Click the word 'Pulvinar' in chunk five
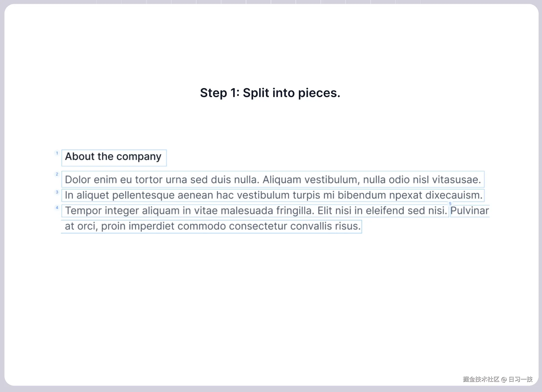 469,211
